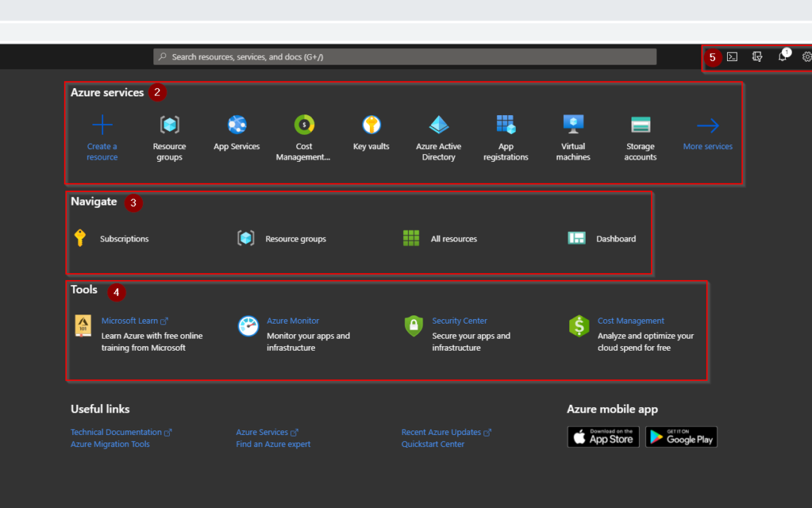Open Resource groups in Azure services

pos(169,125)
